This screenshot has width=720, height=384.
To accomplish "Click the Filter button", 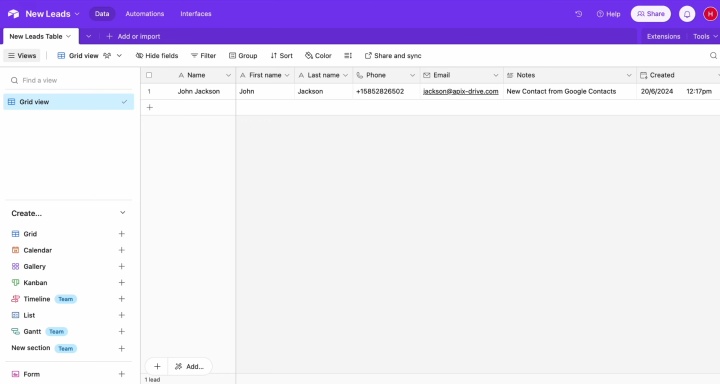I will [203, 56].
